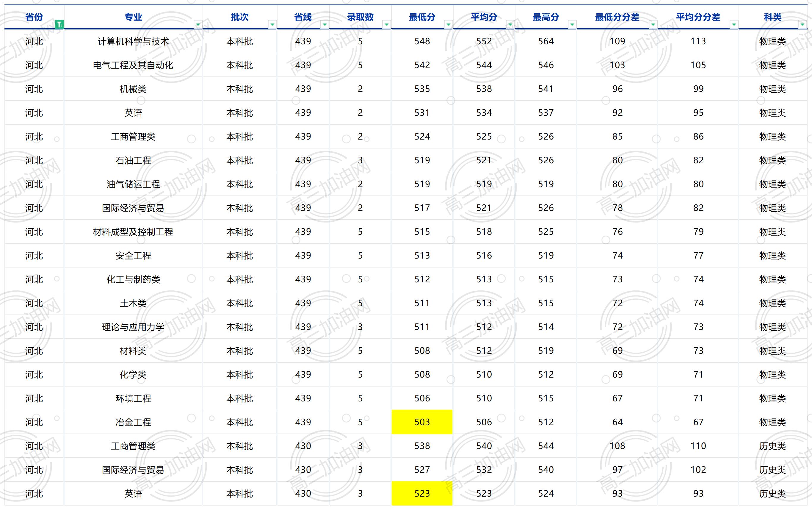Click 物理类 in the 计算机科学与技术 row
Image resolution: width=812 pixels, height=510 pixels.
click(772, 41)
